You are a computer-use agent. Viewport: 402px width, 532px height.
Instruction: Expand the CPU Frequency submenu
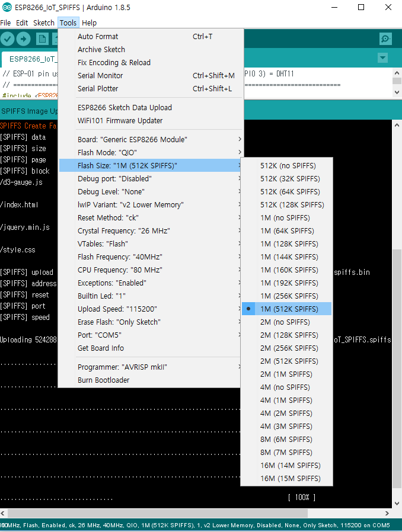coord(151,270)
